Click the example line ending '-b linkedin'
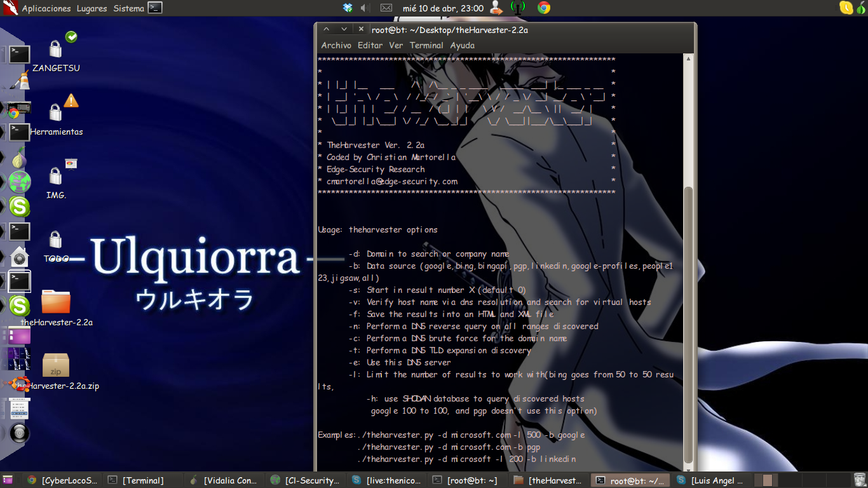 click(x=467, y=459)
